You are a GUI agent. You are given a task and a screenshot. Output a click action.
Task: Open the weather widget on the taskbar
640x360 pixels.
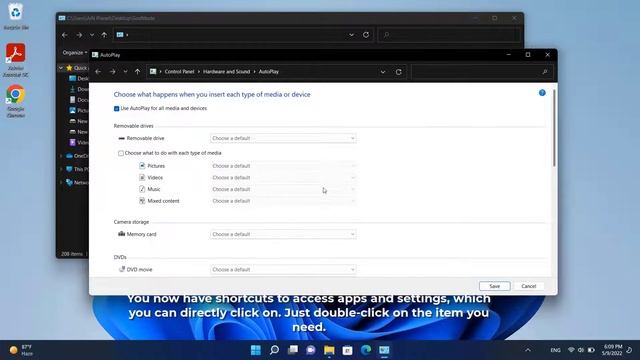pyautogui.click(x=21, y=350)
